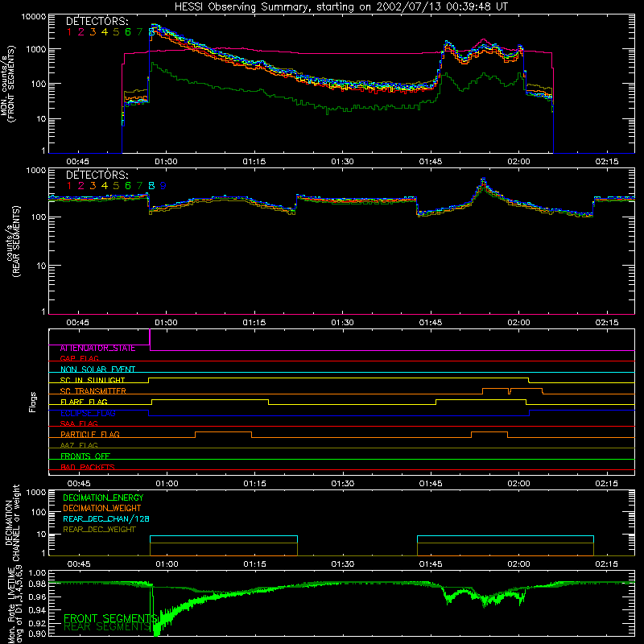Click the cyan REAR_DEC_CHAN bar near 02:00

506,536
